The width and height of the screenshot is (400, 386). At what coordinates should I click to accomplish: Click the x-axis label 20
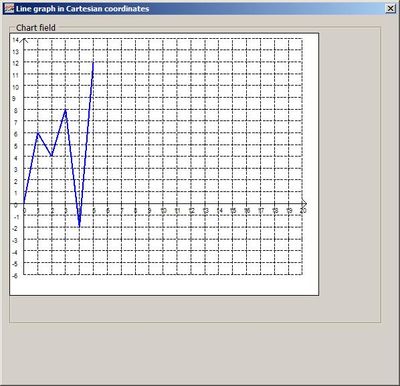303,211
